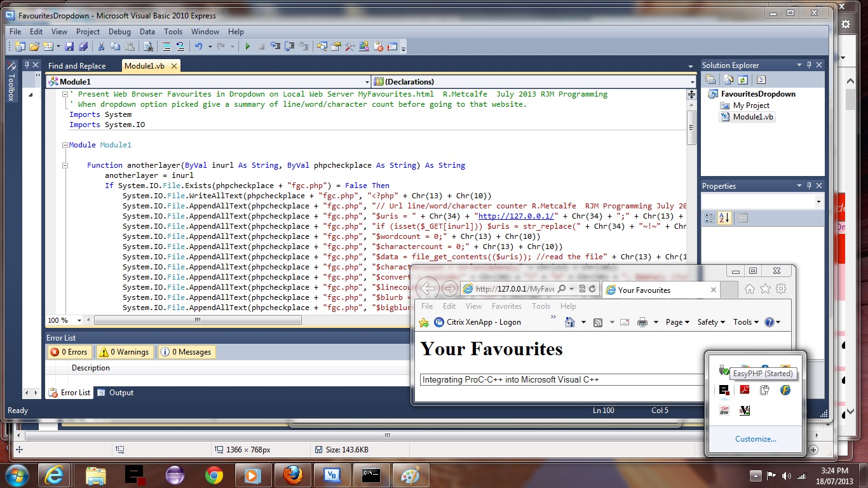
Task: Uncomment the selected lines icon
Action: [180, 46]
